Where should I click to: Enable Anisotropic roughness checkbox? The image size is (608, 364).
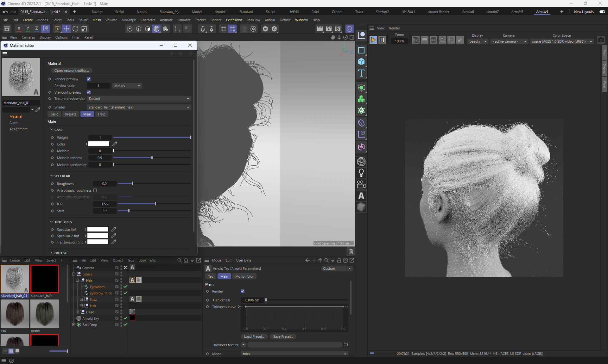pyautogui.click(x=95, y=190)
